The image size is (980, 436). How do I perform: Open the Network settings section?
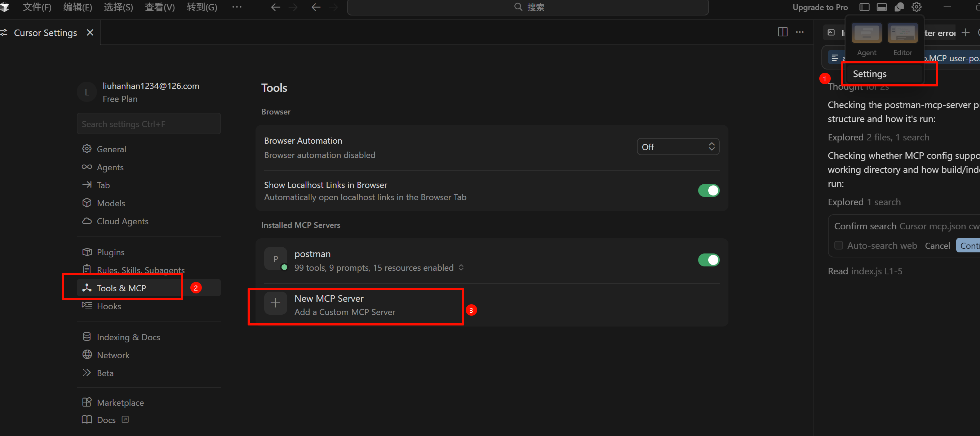(113, 355)
